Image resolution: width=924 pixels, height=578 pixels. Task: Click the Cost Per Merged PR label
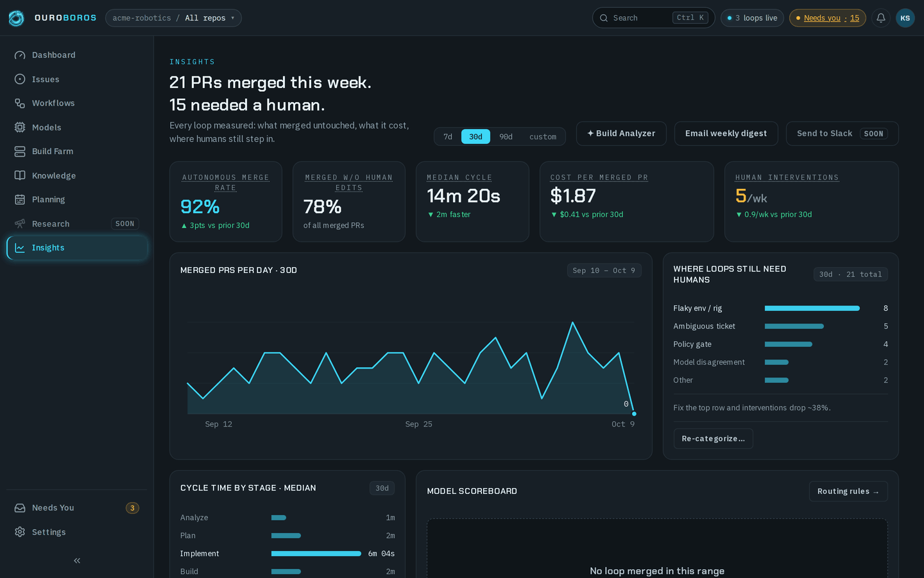[x=599, y=177]
